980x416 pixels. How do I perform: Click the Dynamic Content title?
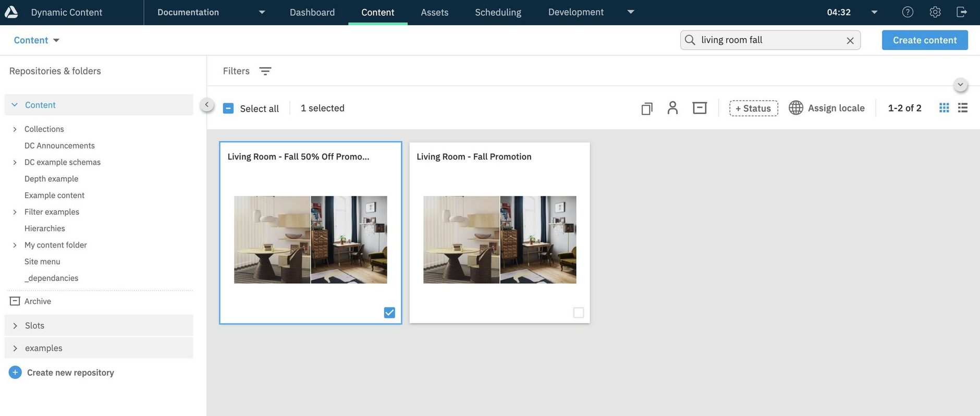(x=67, y=12)
